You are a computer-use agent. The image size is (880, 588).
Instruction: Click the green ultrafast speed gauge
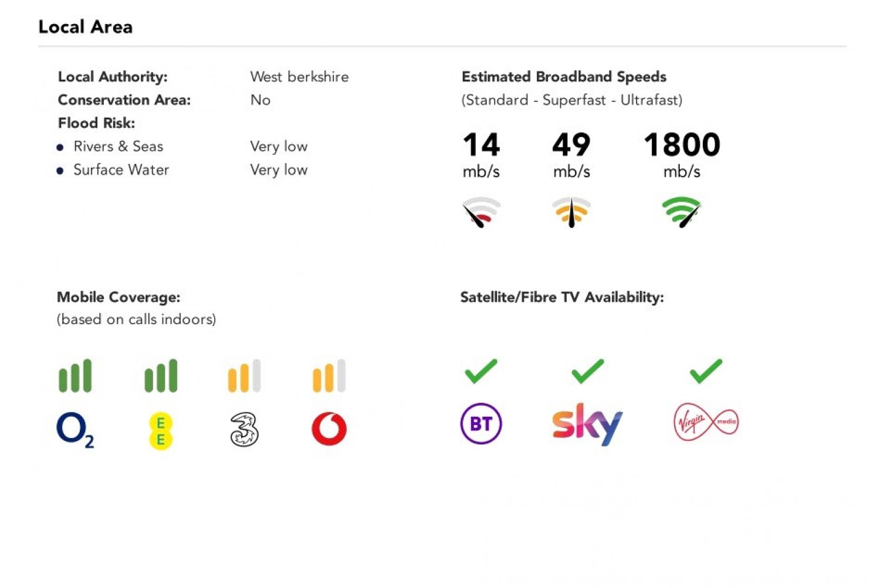[681, 212]
